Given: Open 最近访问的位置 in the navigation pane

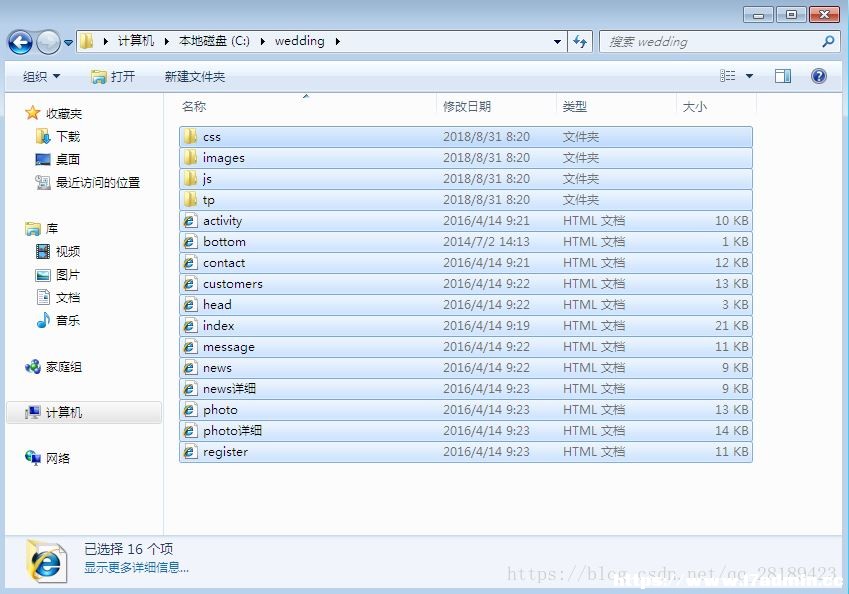Looking at the screenshot, I should coord(97,182).
